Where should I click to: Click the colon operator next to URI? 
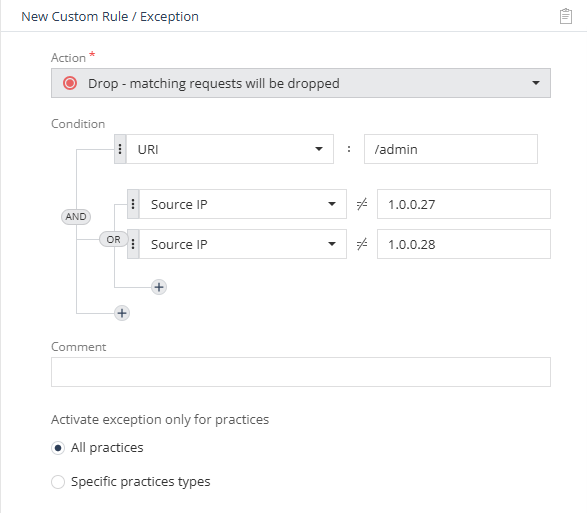coord(349,149)
